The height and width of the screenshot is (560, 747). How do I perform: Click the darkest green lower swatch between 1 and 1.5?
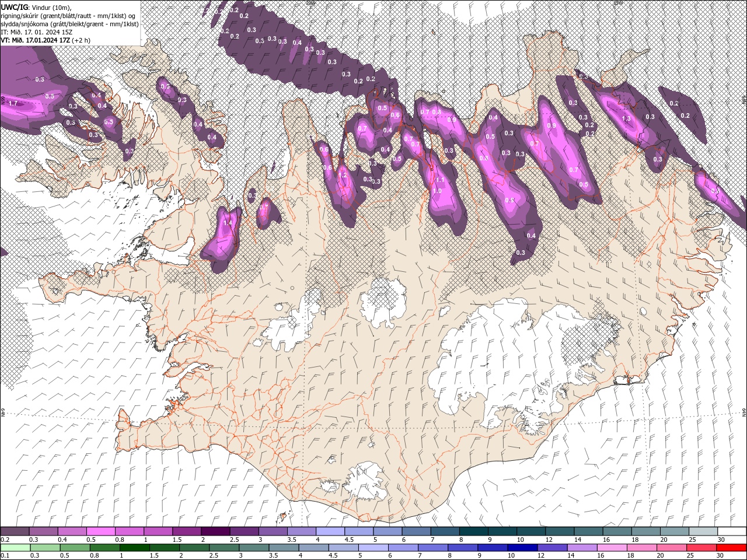point(135,548)
